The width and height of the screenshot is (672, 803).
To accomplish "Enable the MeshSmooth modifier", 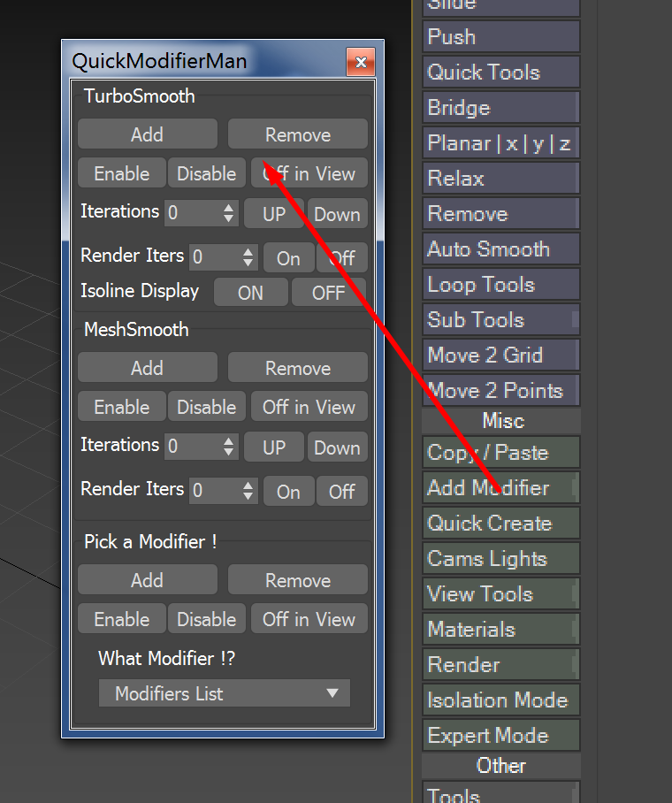I will 122,407.
